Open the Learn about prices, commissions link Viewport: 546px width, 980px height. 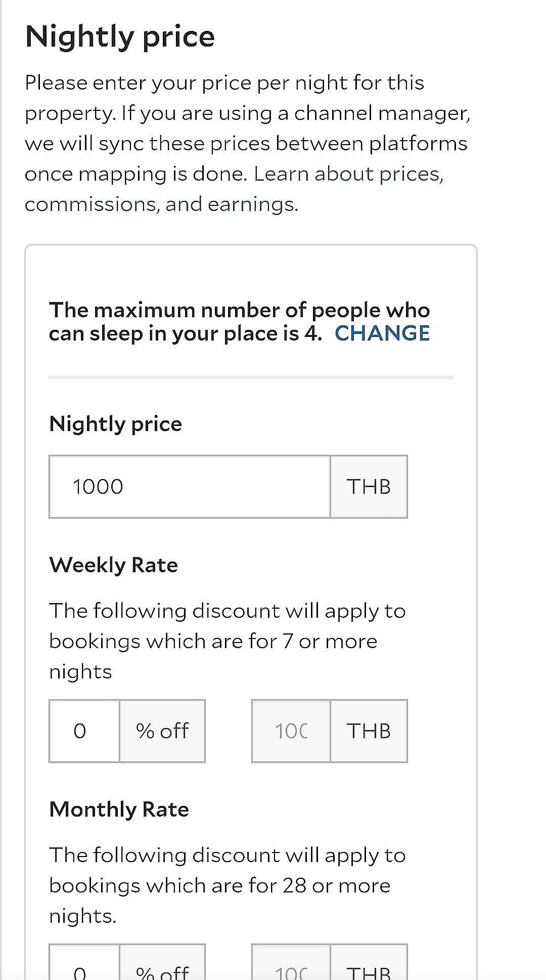348,174
